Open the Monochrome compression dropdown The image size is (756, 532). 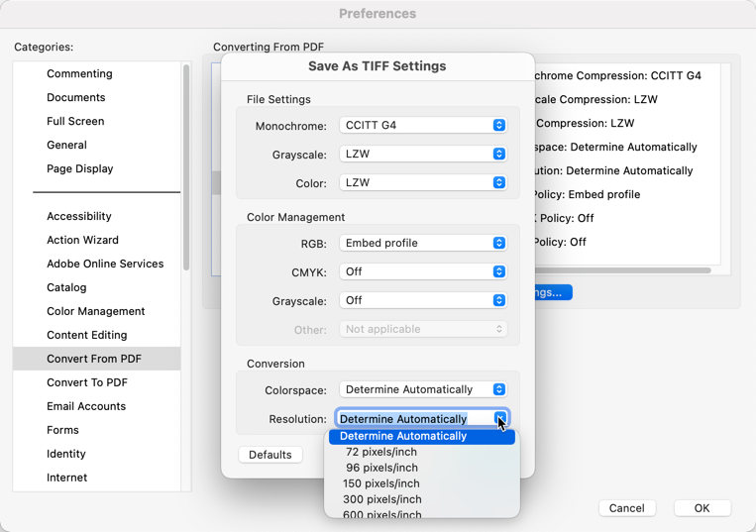[x=423, y=126]
